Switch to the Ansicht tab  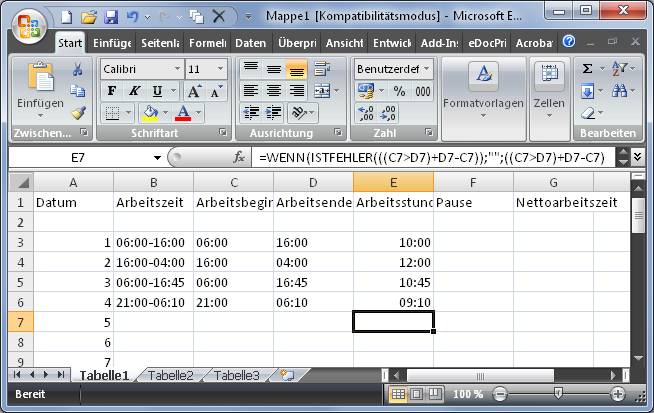point(345,43)
